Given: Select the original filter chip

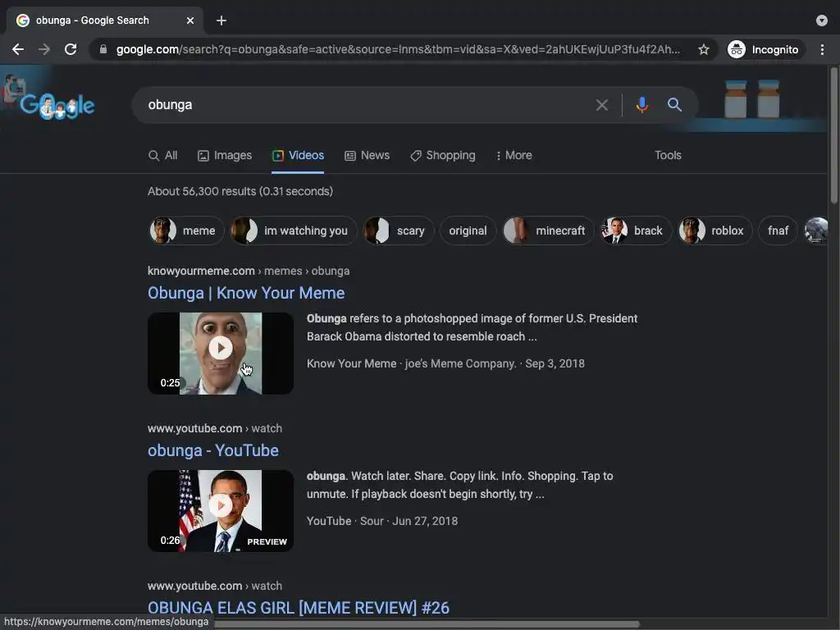Looking at the screenshot, I should pos(468,231).
